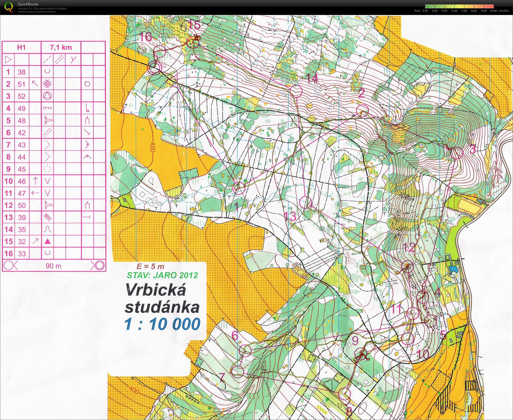The width and height of the screenshot is (513, 420).
Task: Click control circle 3 on the map
Action: coord(457,153)
